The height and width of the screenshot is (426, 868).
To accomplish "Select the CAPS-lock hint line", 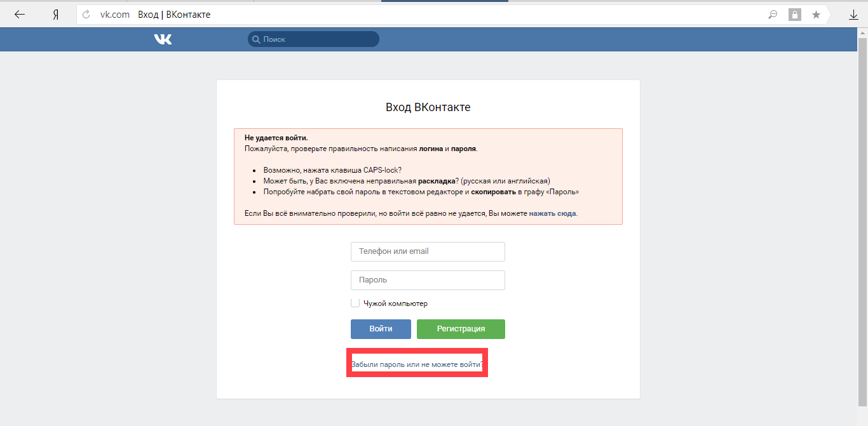I will point(332,171).
